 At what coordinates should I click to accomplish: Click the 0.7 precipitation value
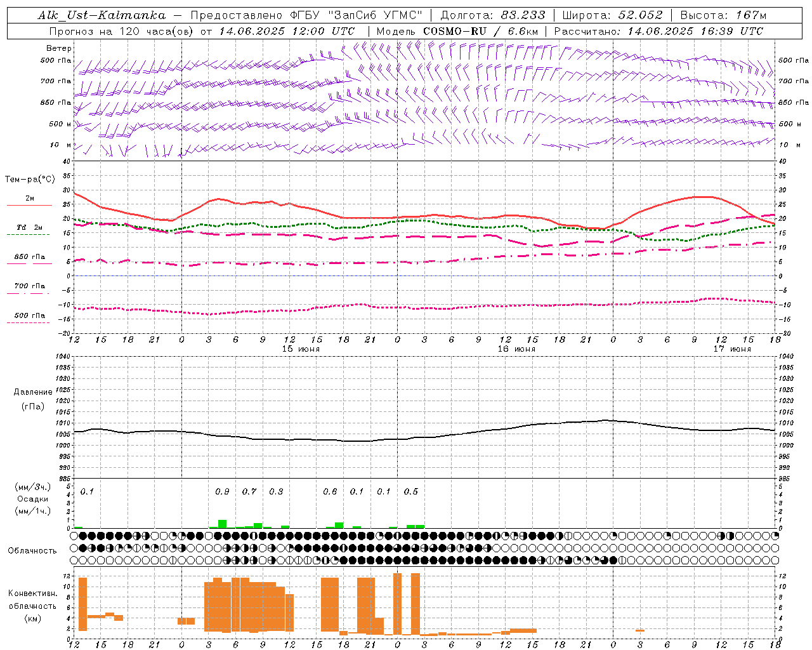249,492
